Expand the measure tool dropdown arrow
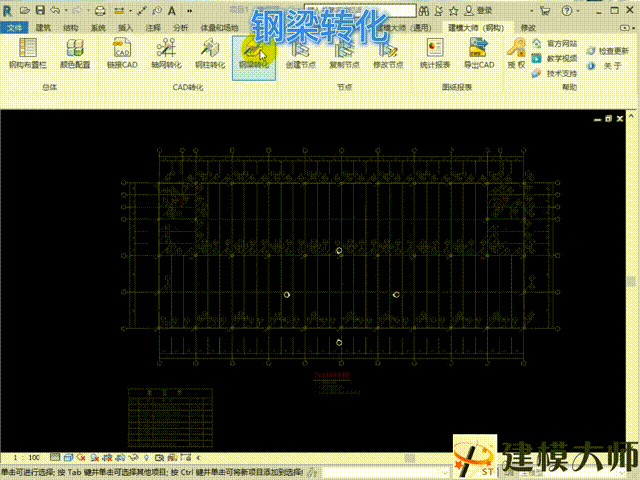This screenshot has width=640, height=480. tap(130, 11)
